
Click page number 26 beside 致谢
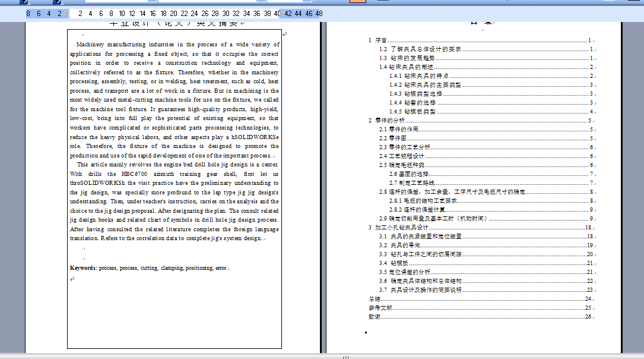[x=589, y=317]
